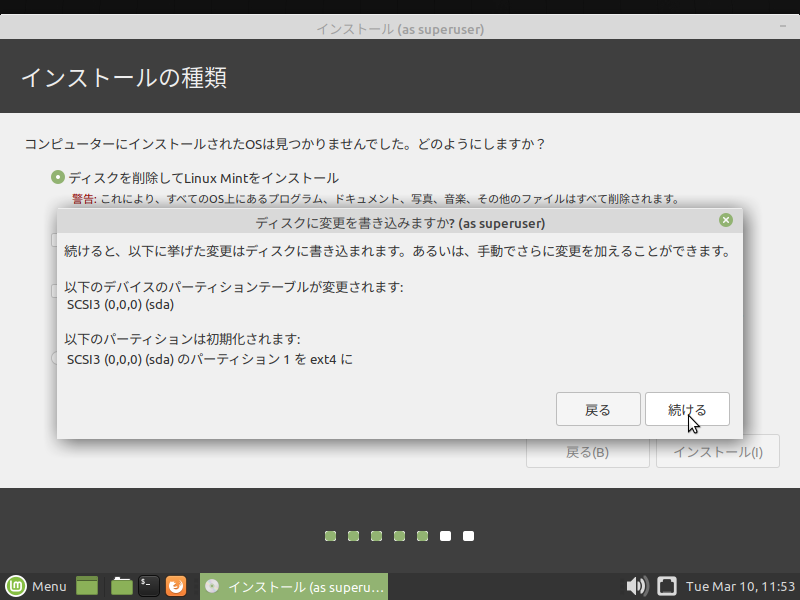The image size is (800, 600).
Task: Click the 続ける button in the dialog
Action: tap(687, 409)
